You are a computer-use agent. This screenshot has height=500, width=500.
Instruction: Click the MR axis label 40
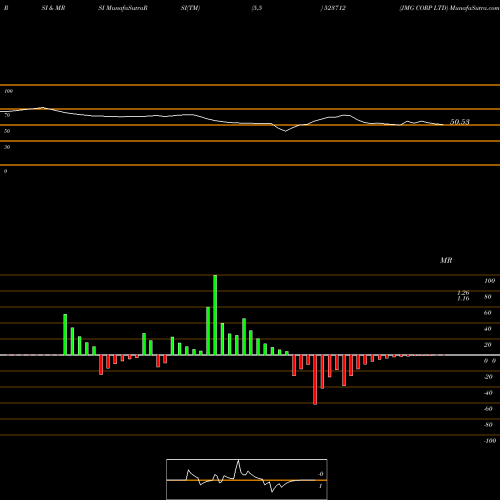pos(488,329)
